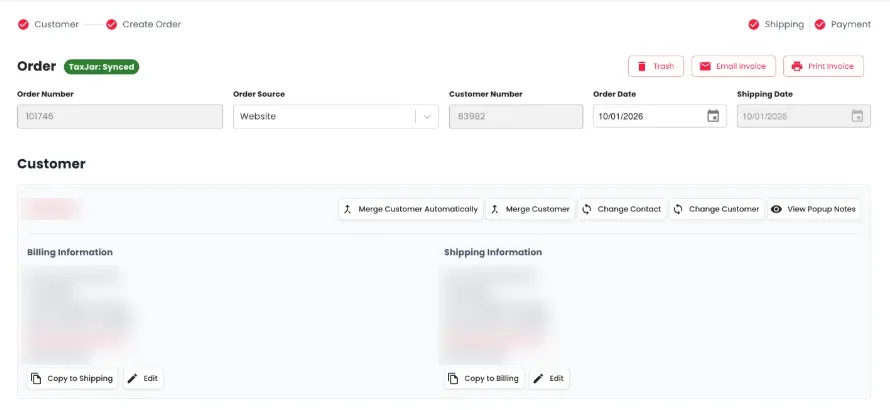Screen dimensions: 890x410
Task: Copy billing address to shipping
Action: click(x=73, y=379)
